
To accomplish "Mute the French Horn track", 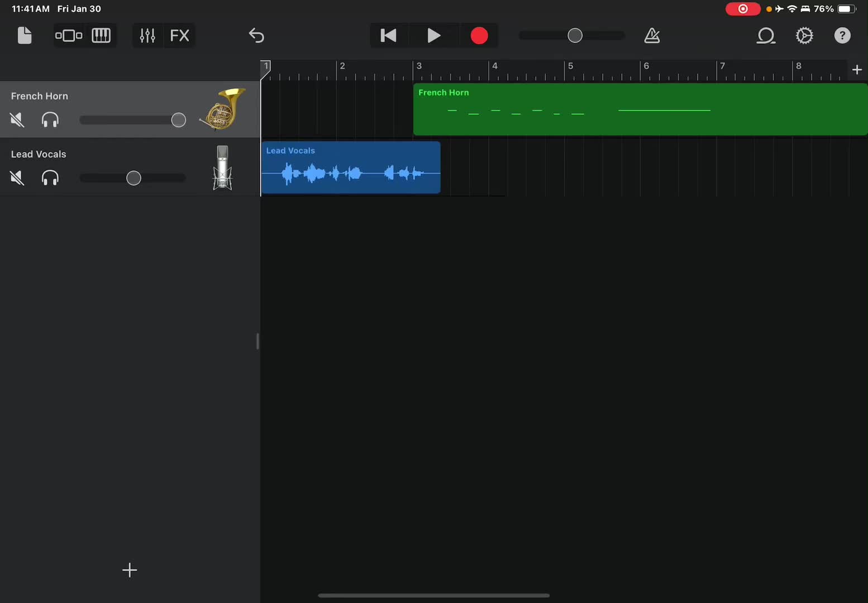I will (x=17, y=119).
